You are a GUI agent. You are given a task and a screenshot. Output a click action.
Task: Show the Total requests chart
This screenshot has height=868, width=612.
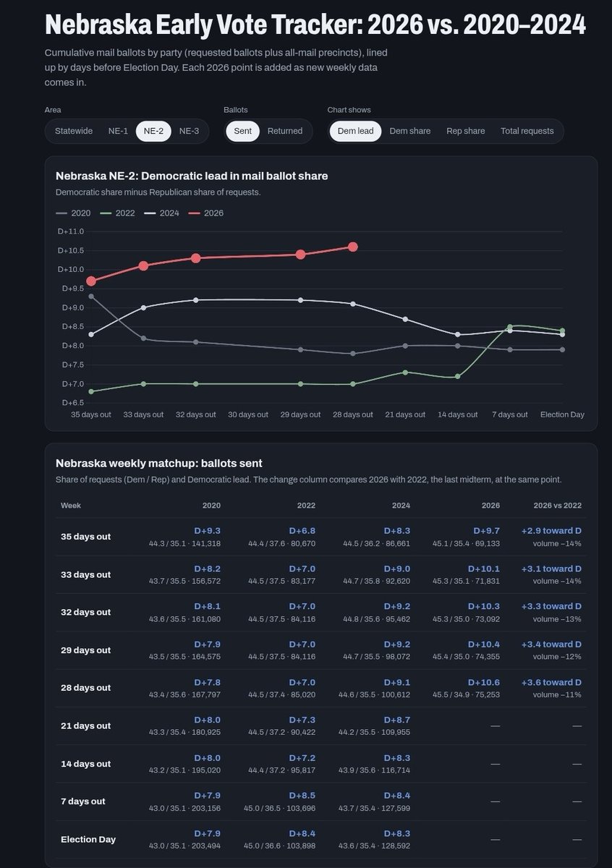pos(527,131)
